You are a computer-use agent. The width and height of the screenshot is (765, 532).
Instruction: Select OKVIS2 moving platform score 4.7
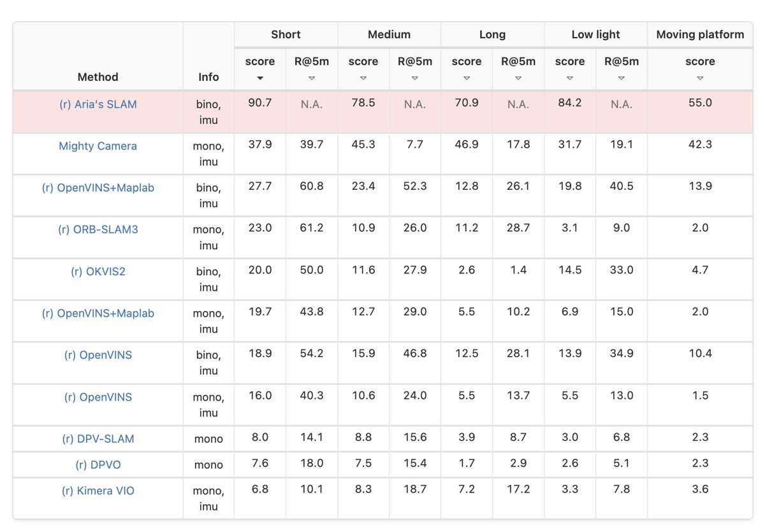pos(700,270)
